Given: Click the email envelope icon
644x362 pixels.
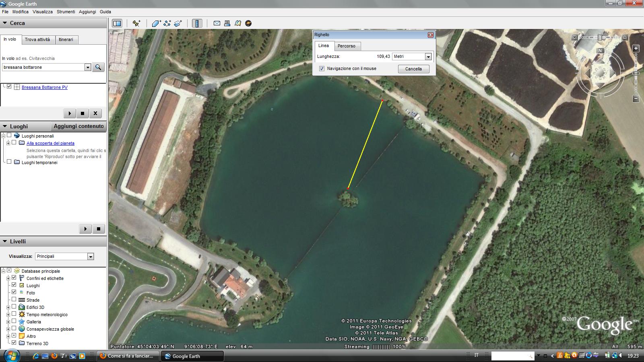Looking at the screenshot, I should point(217,23).
